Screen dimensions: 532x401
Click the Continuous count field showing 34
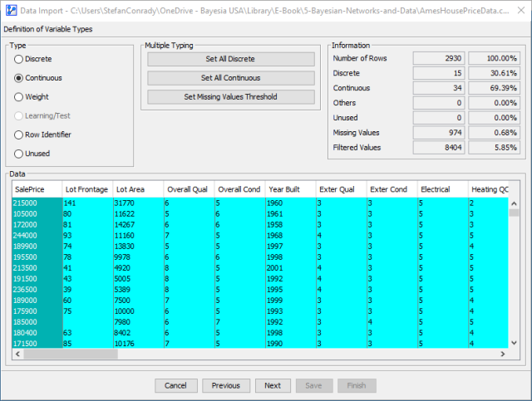438,88
